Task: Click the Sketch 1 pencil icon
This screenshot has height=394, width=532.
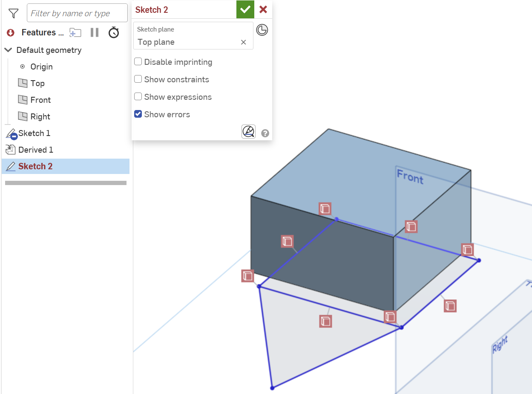Action: [x=11, y=133]
